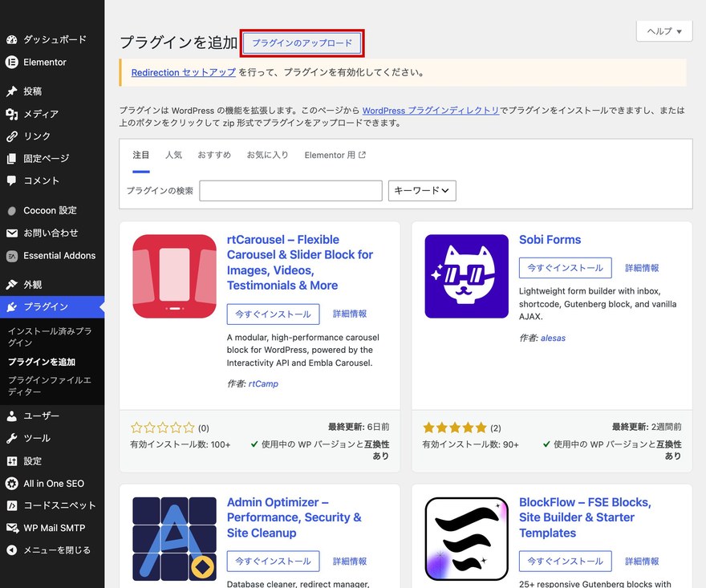Open the ヘルプ dropdown
This screenshot has height=588, width=706.
click(x=664, y=31)
